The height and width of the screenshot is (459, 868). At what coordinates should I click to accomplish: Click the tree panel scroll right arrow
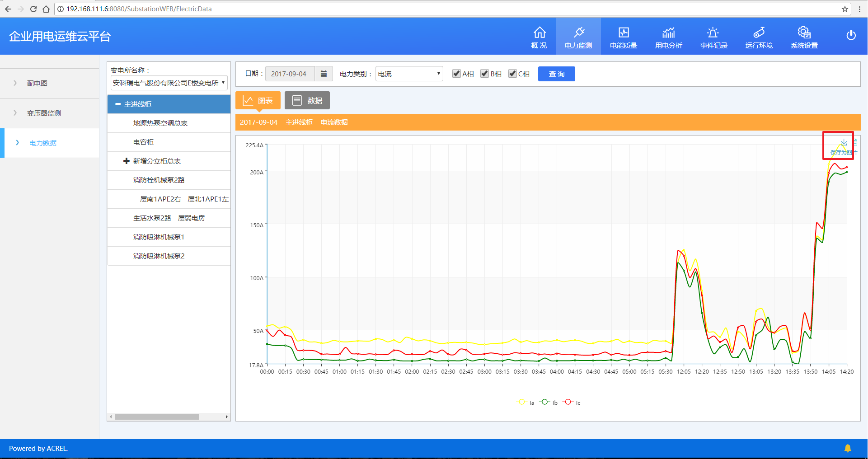[227, 417]
